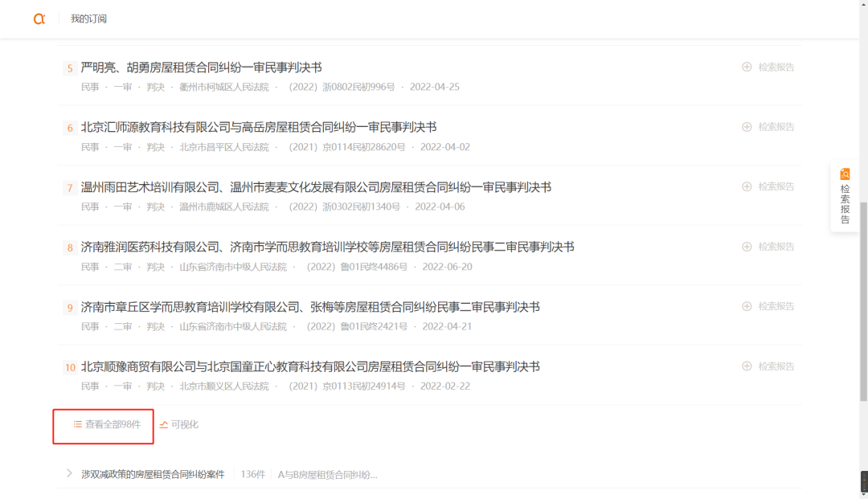
Task: Click the orange Alpha logo icon
Action: (39, 18)
